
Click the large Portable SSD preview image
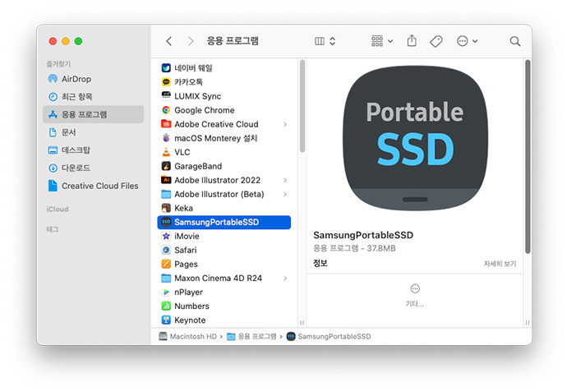(415, 138)
